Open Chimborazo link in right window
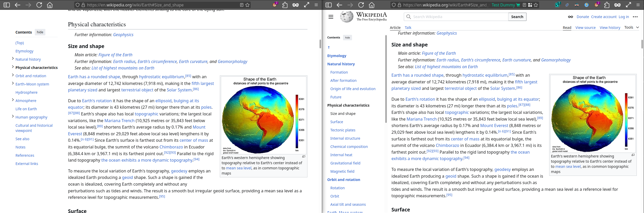644x213 pixels. 447,146
